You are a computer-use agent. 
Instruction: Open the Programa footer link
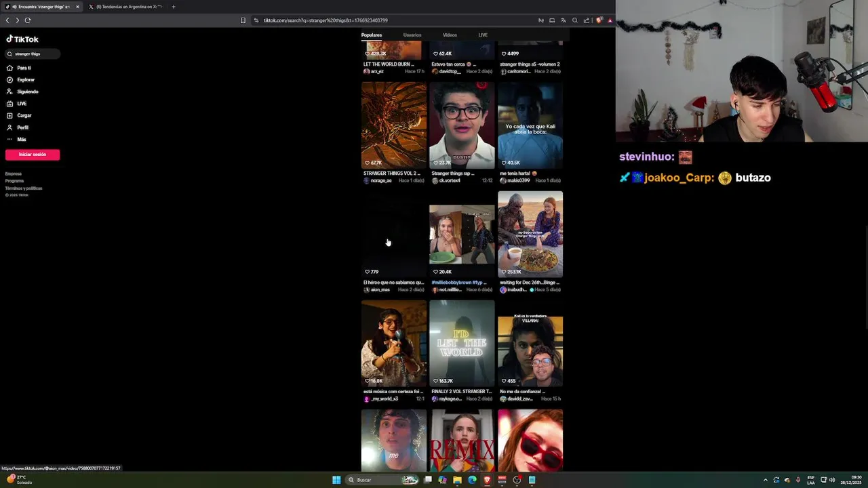point(14,181)
